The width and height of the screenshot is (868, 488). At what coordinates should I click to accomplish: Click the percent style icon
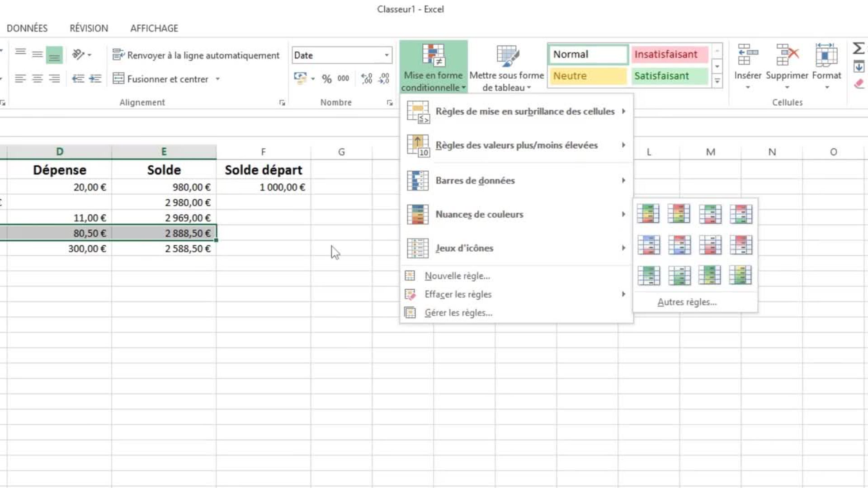[x=326, y=79]
